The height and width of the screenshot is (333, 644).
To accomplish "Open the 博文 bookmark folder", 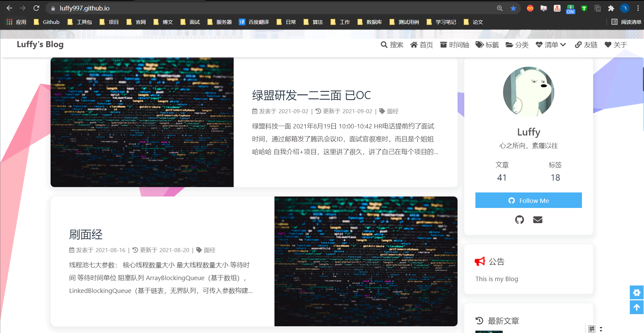I will [x=163, y=22].
